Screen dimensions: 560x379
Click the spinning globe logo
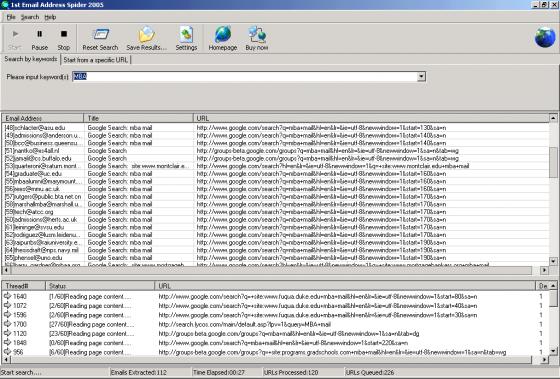(x=545, y=37)
